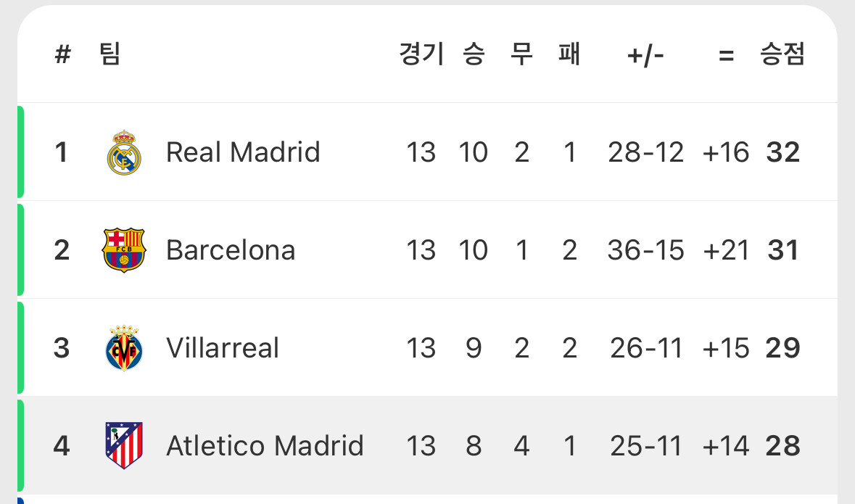Image resolution: width=855 pixels, height=504 pixels.
Task: Click the Atletico Madrid shield logo
Action: 124,446
